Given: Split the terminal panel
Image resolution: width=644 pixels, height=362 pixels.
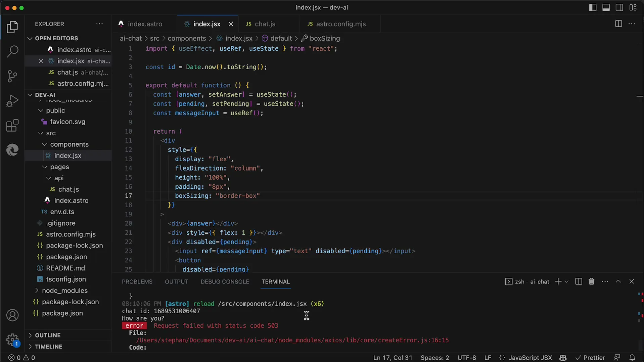Looking at the screenshot, I should click(x=579, y=281).
